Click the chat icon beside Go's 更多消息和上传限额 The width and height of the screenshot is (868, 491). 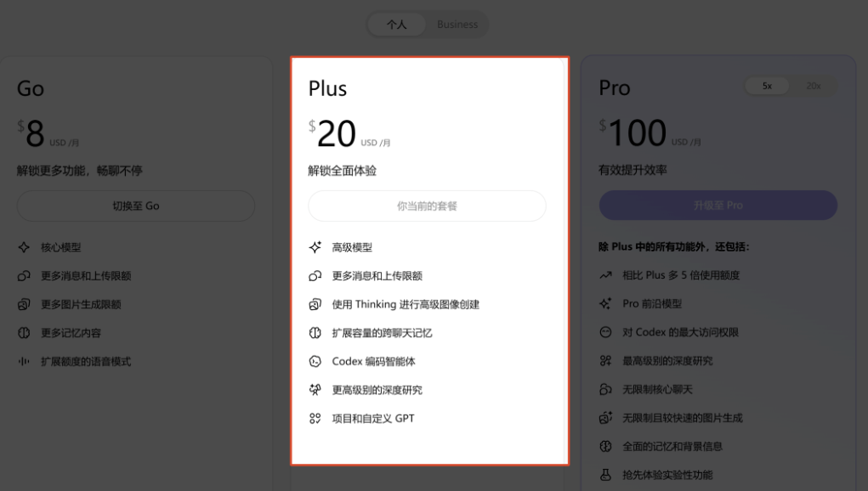coord(24,276)
